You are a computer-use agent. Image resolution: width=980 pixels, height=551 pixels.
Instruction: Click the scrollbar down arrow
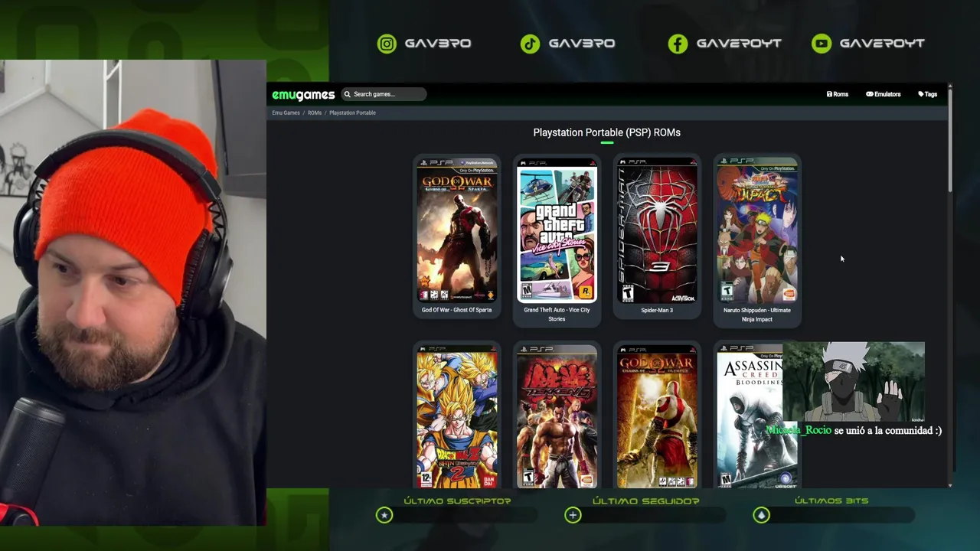pyautogui.click(x=950, y=485)
